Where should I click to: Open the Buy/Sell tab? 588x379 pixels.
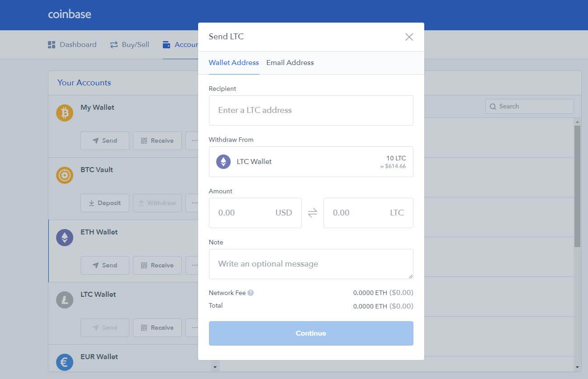pos(129,45)
